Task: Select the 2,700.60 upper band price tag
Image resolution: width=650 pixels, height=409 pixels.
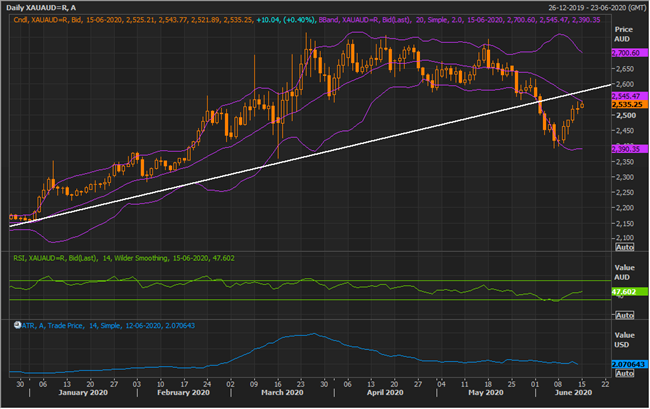Action: (629, 53)
